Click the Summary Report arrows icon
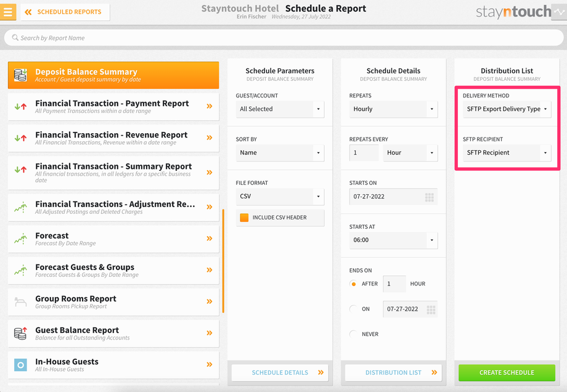 point(20,169)
